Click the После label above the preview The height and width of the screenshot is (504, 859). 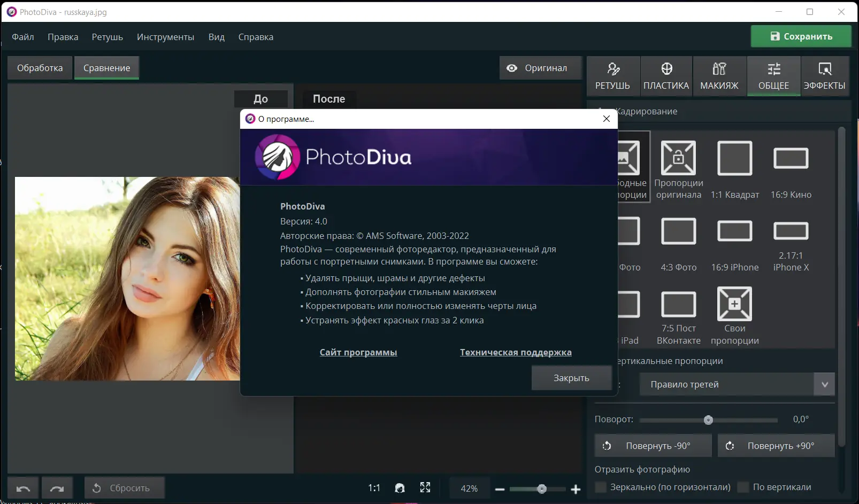click(x=329, y=99)
